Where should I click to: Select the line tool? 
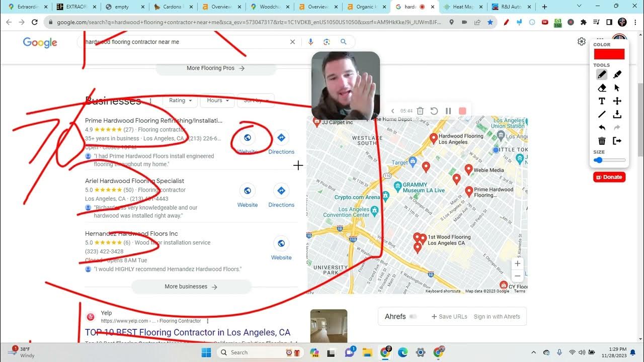(602, 115)
